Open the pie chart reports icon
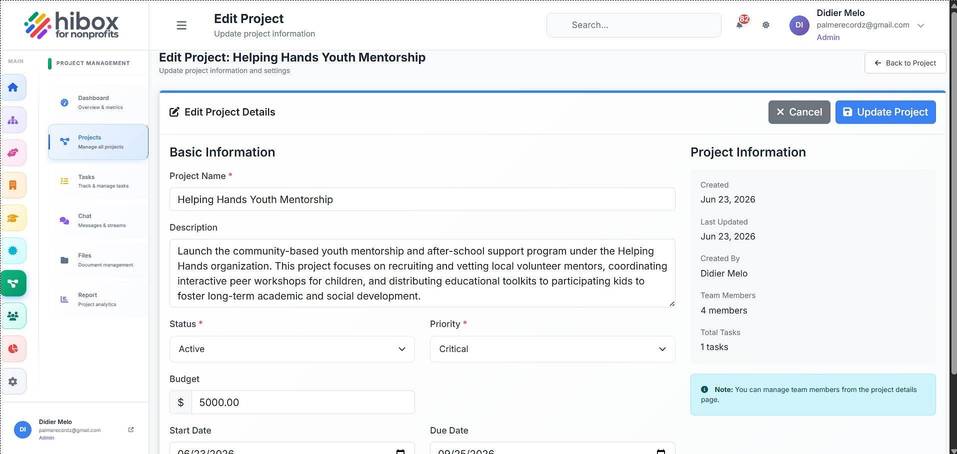The height and width of the screenshot is (454, 957). click(13, 348)
